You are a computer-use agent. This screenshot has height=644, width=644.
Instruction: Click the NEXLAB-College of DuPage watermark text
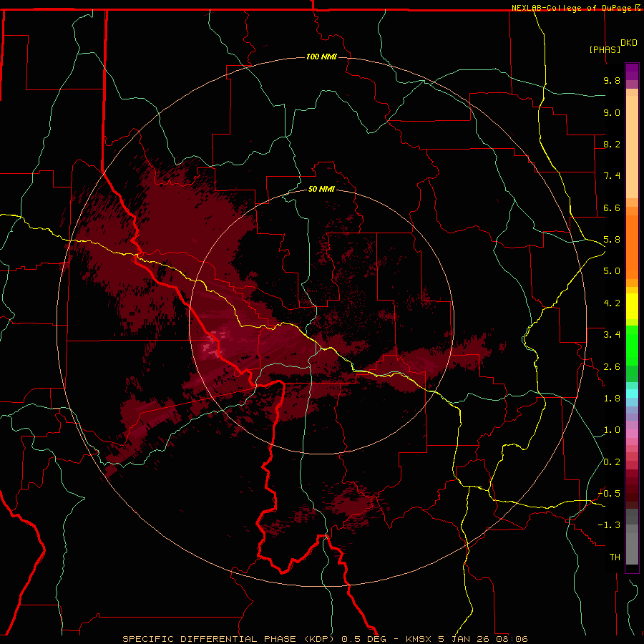click(572, 8)
